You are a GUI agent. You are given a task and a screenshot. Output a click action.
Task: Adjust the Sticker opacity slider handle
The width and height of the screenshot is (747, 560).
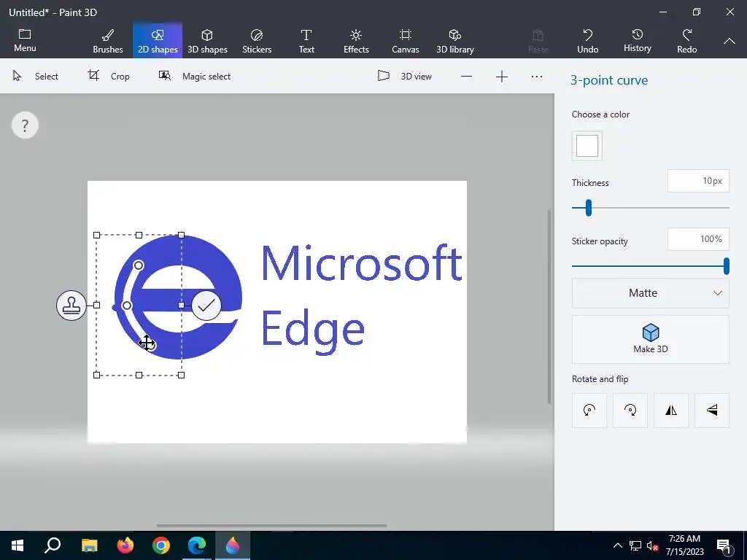[726, 266]
